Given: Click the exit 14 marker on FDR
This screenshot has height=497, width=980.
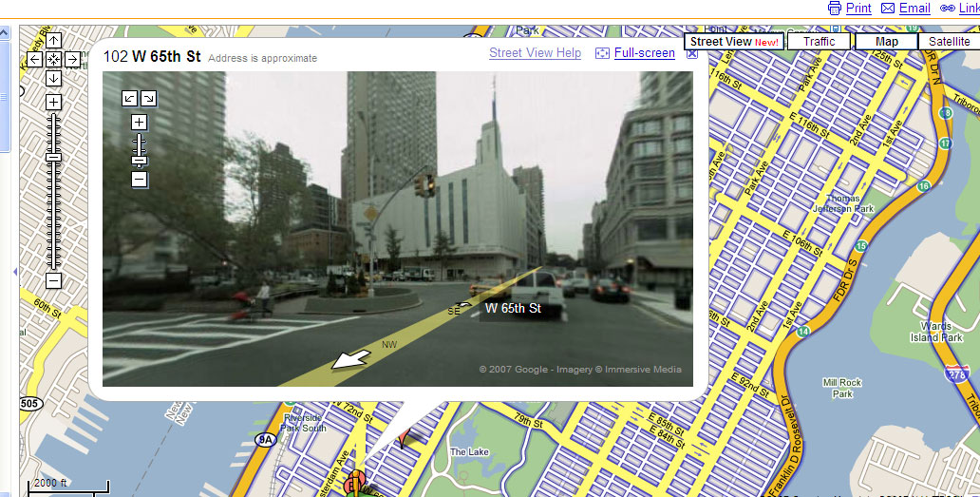Looking at the screenshot, I should point(803,332).
